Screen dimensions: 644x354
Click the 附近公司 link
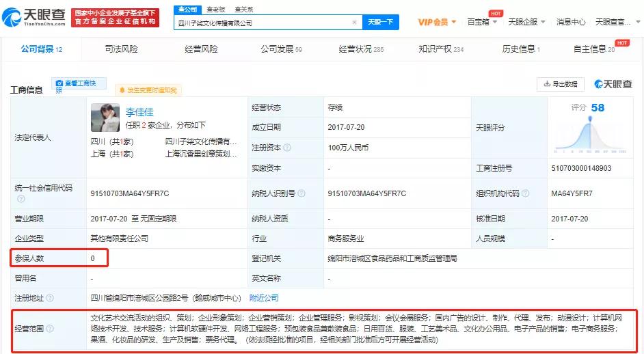tap(264, 298)
